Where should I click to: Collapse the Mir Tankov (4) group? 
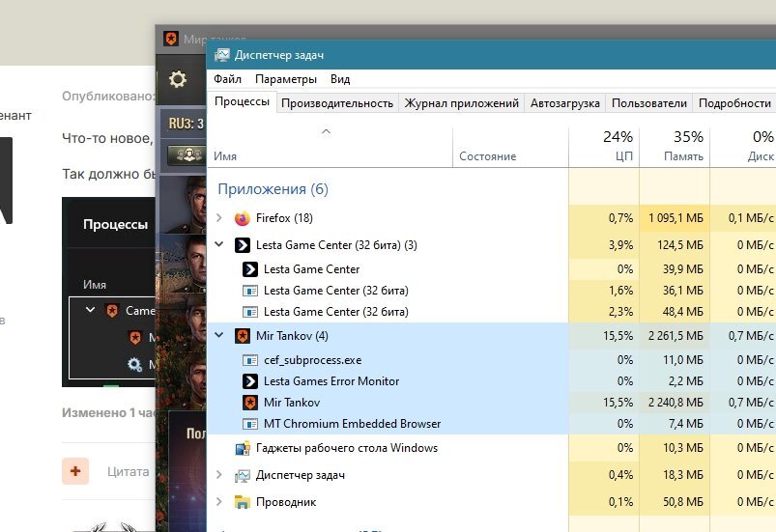tap(219, 335)
